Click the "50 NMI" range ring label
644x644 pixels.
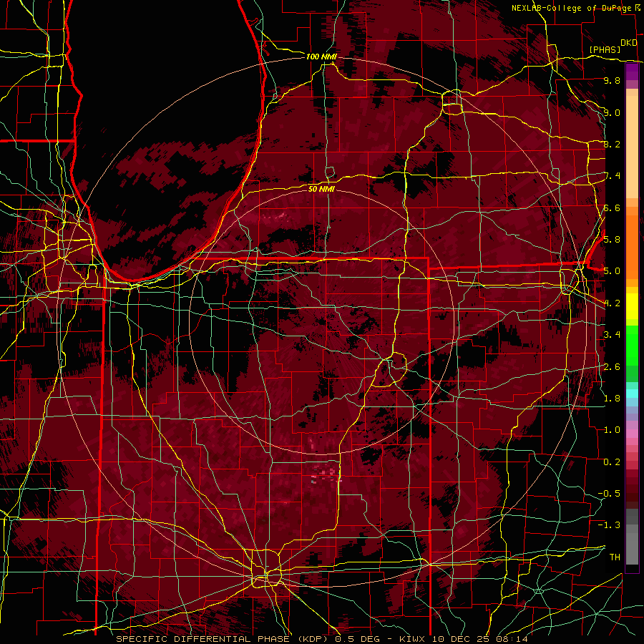pos(321,189)
